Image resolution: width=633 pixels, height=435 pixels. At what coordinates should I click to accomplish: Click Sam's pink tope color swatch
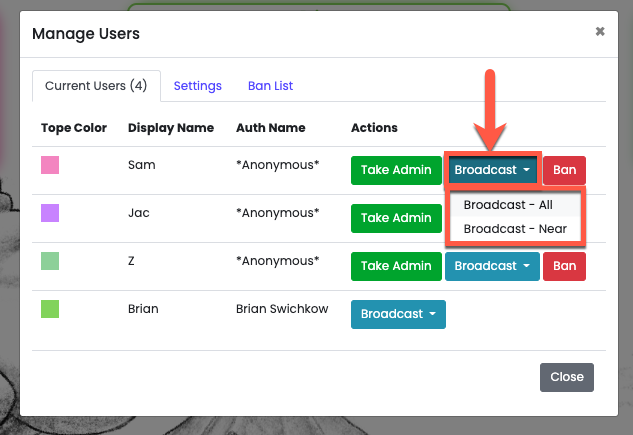click(x=50, y=165)
